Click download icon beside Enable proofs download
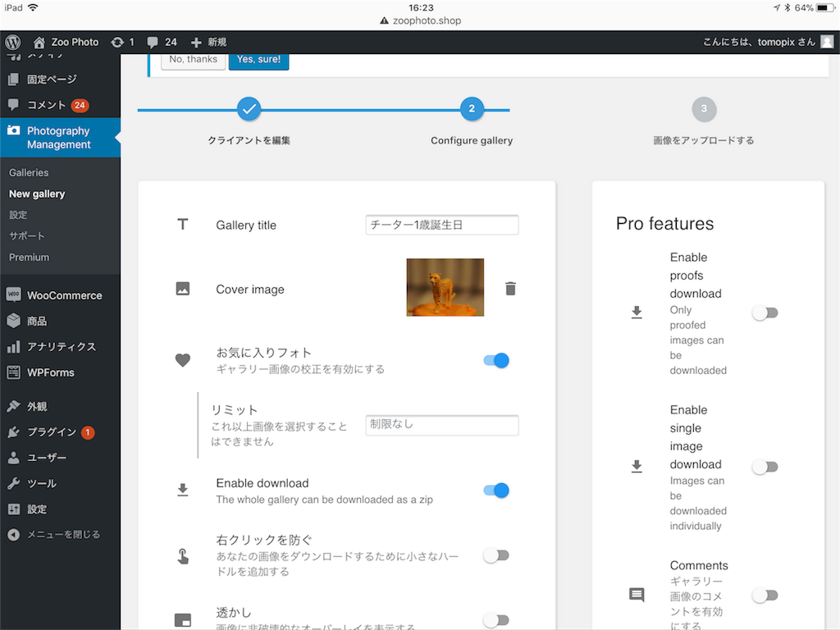The height and width of the screenshot is (630, 840). coord(637,313)
